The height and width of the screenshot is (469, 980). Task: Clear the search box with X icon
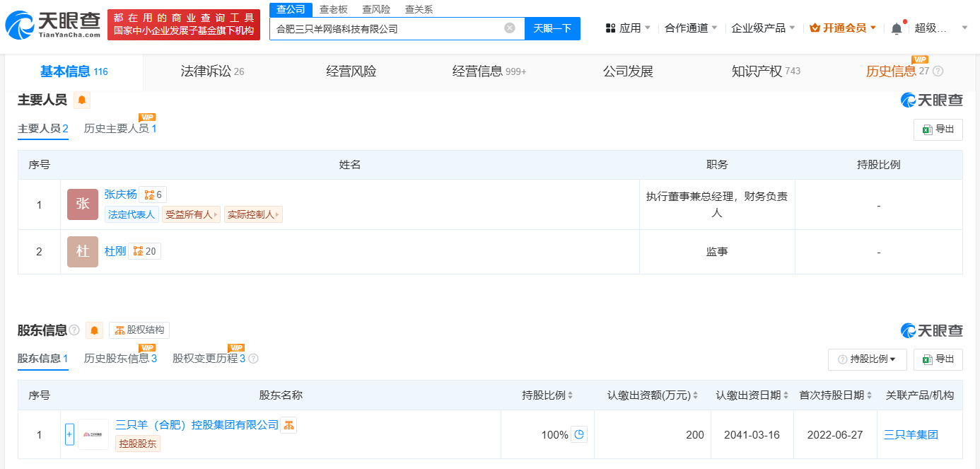510,28
